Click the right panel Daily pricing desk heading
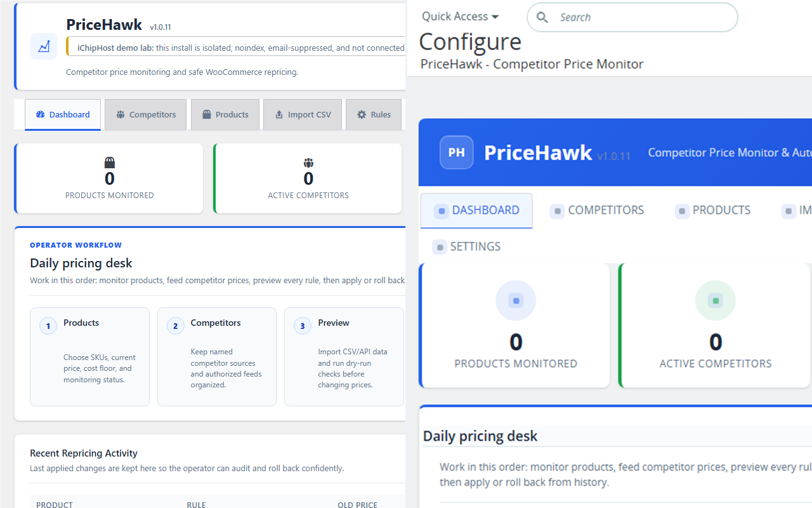Image resolution: width=812 pixels, height=508 pixels. click(480, 436)
